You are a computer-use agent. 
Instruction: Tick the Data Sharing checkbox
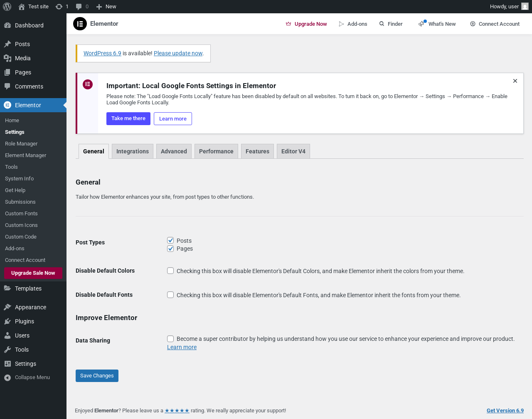click(x=170, y=338)
